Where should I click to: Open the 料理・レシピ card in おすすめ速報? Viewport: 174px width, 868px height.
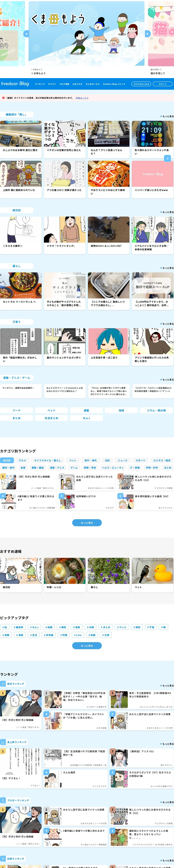point(65,575)
